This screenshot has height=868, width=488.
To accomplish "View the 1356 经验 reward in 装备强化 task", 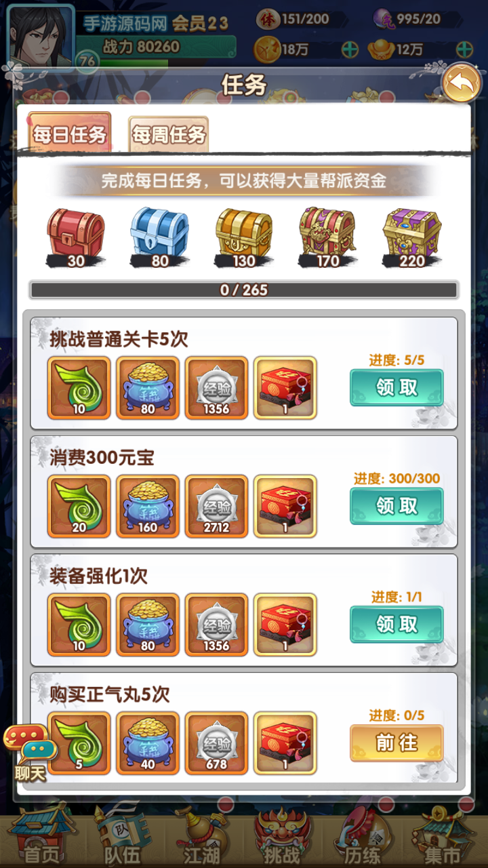I will pos(217,625).
